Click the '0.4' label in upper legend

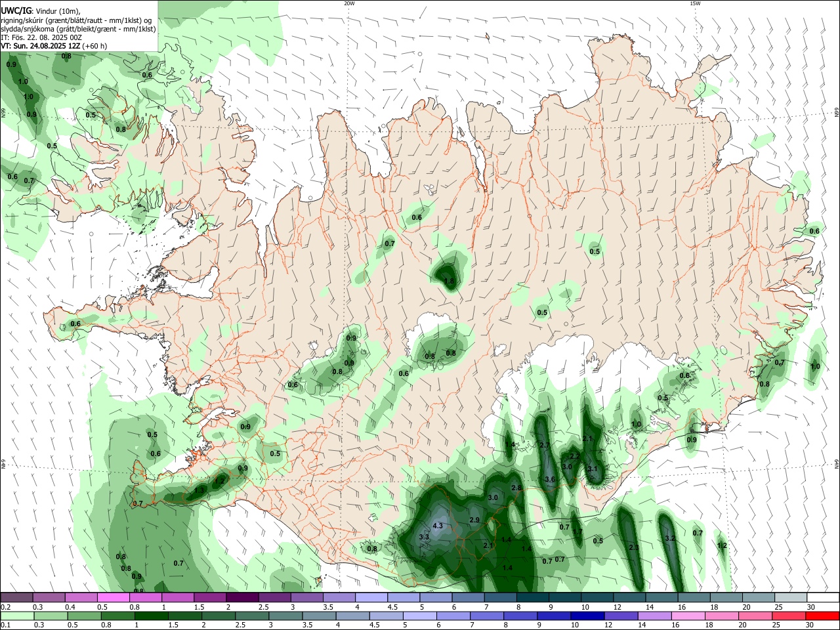click(70, 607)
